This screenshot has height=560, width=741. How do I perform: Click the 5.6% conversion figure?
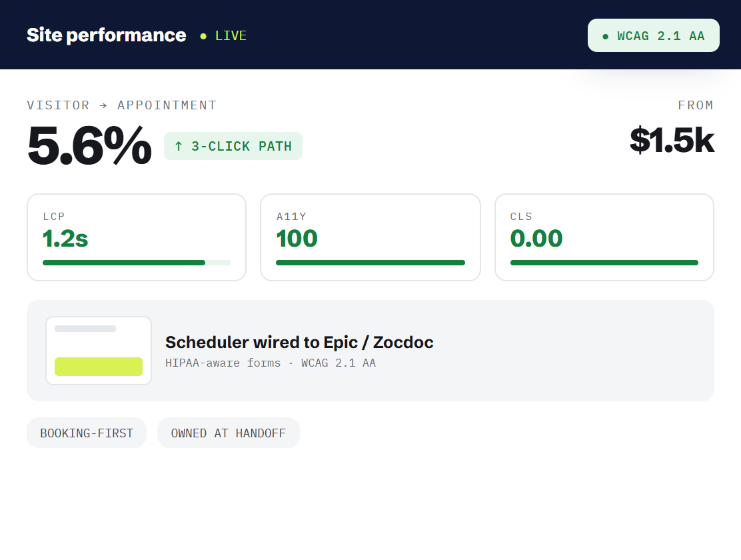(x=90, y=146)
